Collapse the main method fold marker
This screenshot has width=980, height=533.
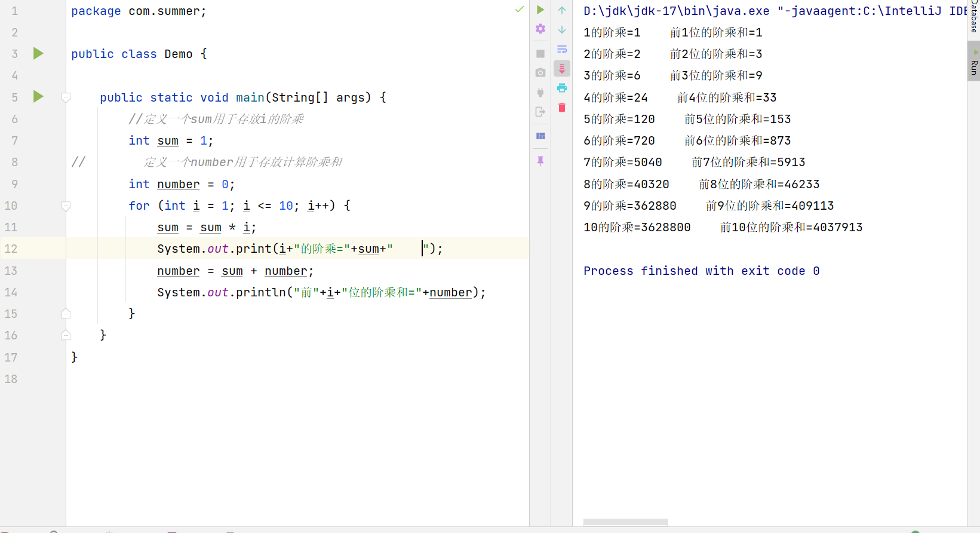click(x=66, y=97)
